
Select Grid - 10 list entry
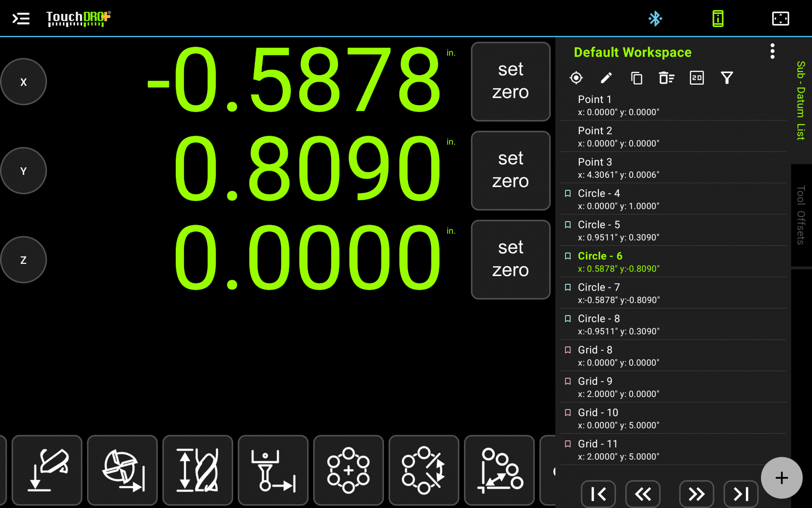(x=673, y=419)
